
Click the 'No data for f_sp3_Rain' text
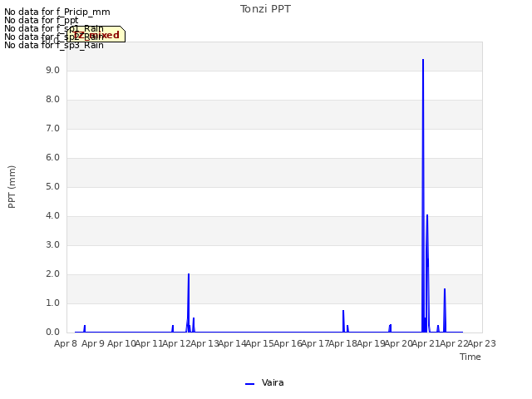pyautogui.click(x=53, y=45)
